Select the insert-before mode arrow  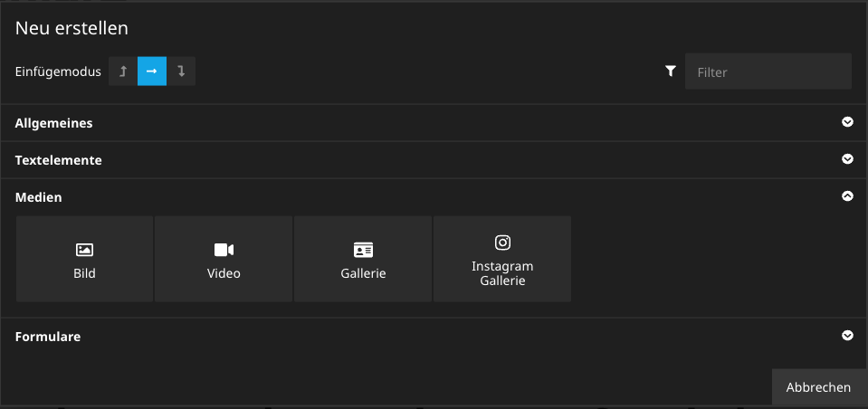click(x=123, y=71)
